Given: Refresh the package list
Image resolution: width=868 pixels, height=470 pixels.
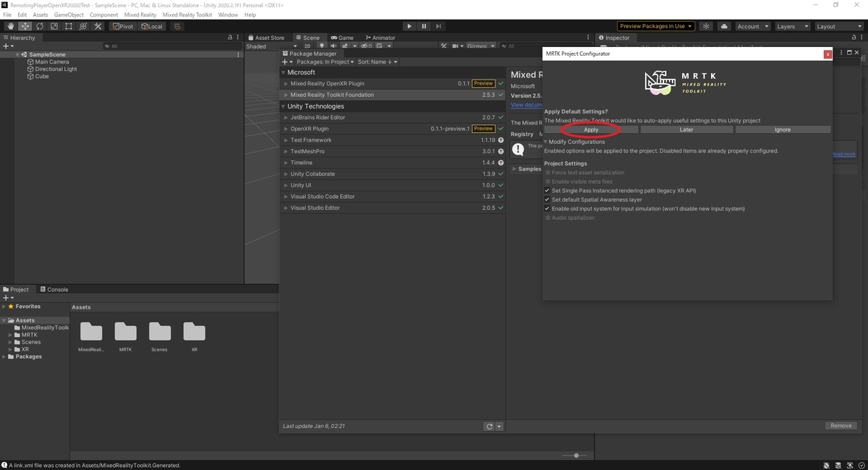Looking at the screenshot, I should coord(490,427).
